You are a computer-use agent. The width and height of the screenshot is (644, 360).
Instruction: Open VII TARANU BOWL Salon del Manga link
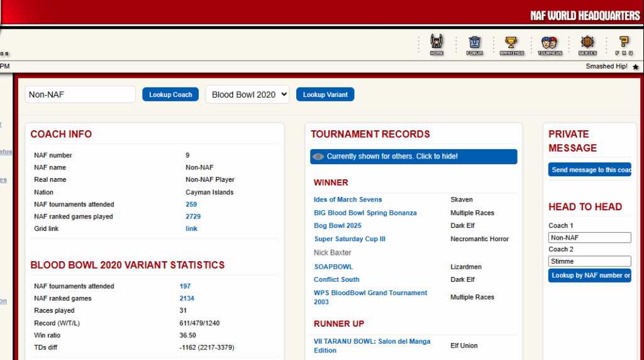[372, 346]
